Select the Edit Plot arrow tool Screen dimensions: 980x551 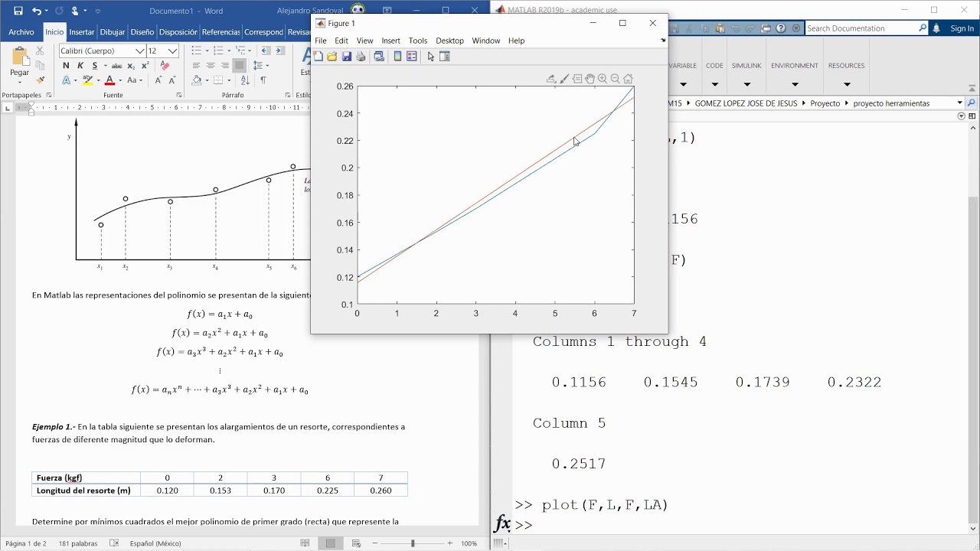431,57
